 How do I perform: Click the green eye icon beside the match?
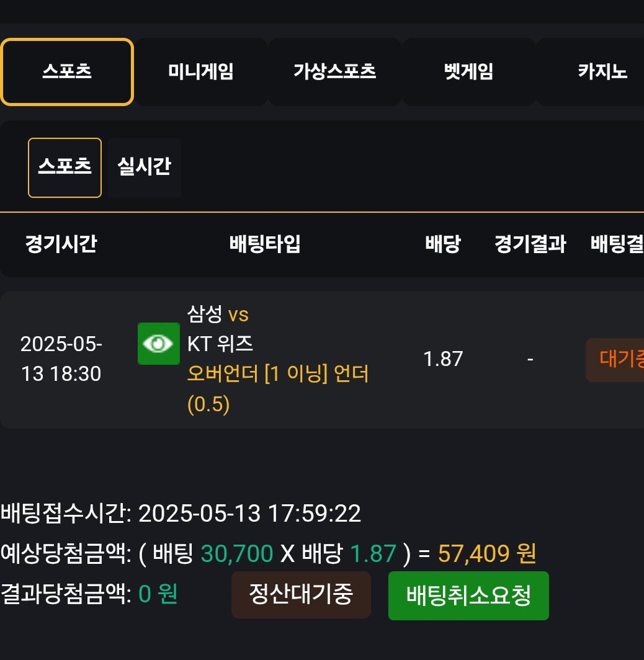coord(159,344)
